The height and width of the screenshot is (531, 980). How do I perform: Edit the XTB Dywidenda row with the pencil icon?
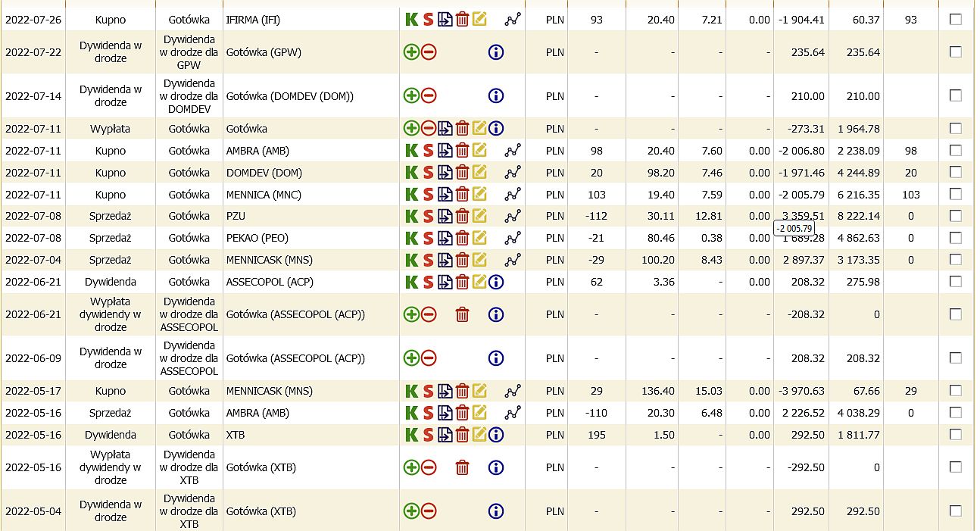click(x=479, y=435)
